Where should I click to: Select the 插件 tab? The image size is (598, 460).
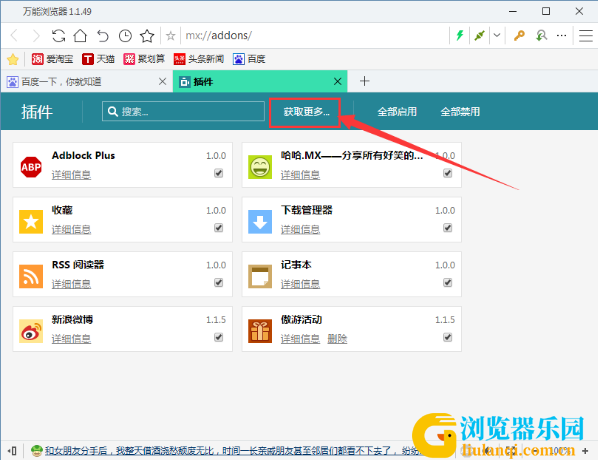pos(260,81)
